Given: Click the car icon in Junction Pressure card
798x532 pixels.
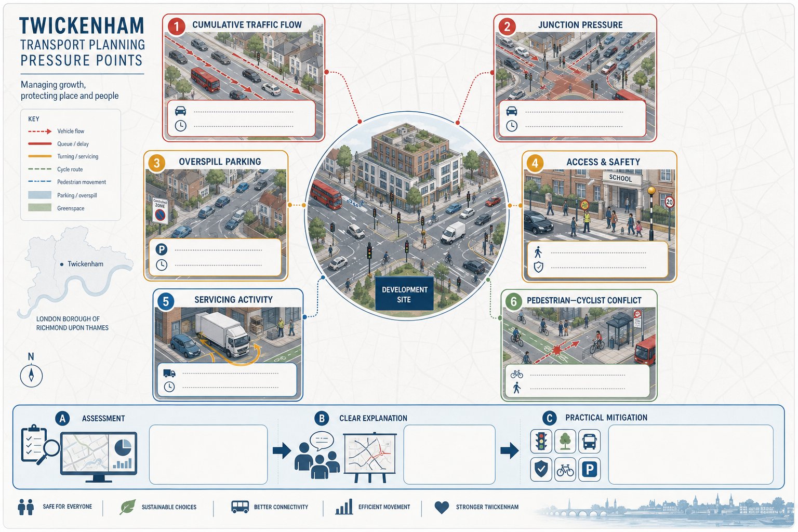Looking at the screenshot, I should pyautogui.click(x=512, y=111).
